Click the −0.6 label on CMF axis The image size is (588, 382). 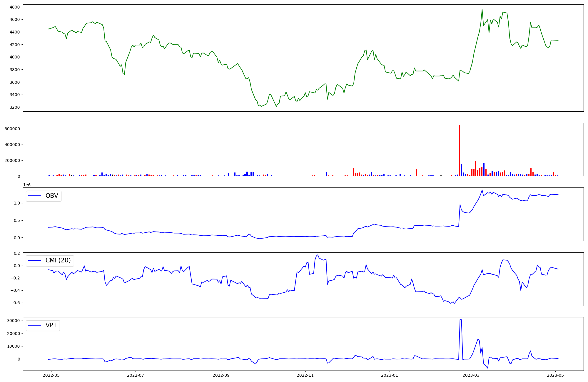click(16, 303)
